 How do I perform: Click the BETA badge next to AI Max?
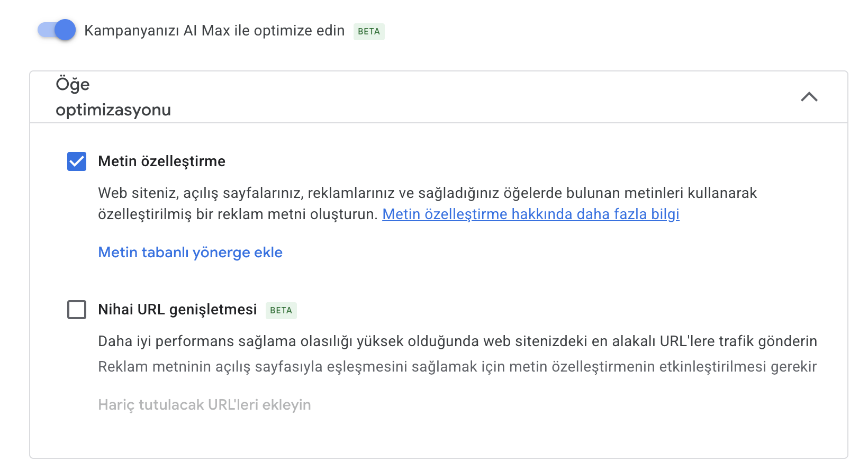(368, 31)
